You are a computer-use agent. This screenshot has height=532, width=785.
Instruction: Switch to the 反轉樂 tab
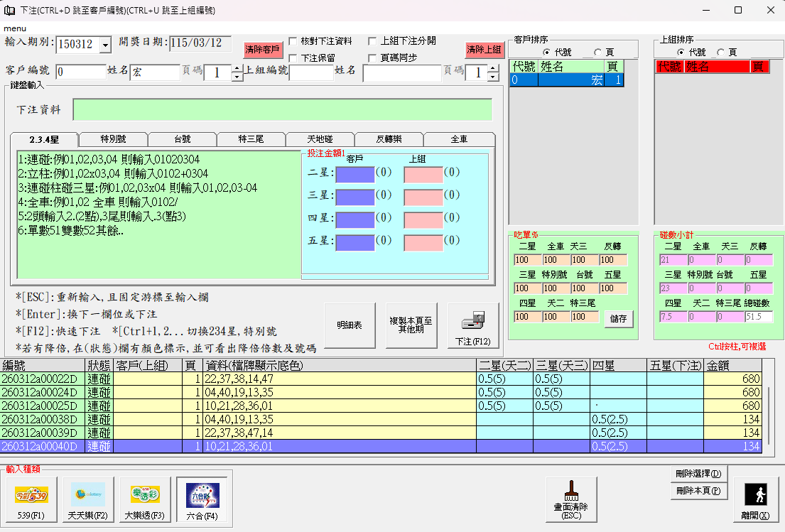389,139
